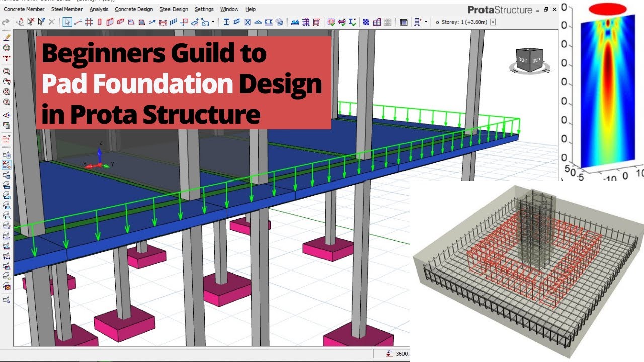Select the column member tool
644x362 pixels.
click(x=99, y=22)
